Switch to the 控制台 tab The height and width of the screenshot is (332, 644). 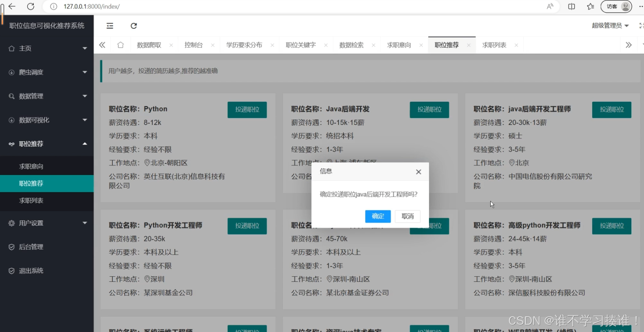[x=194, y=45]
